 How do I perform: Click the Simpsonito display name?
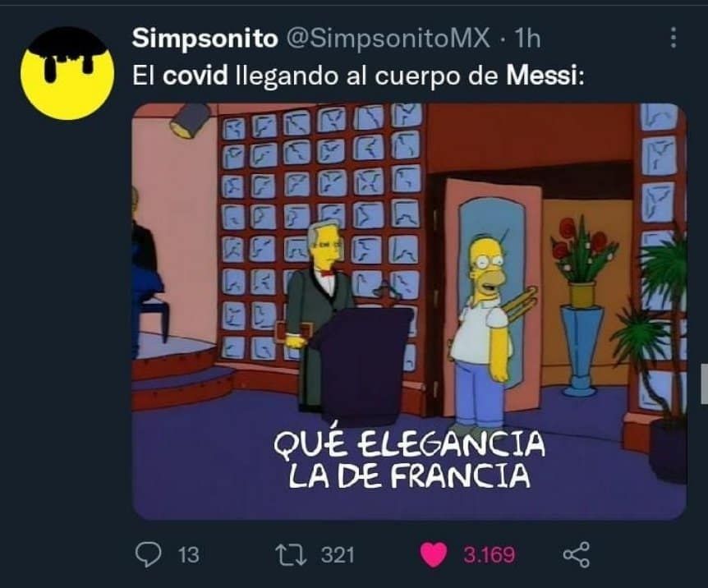coord(205,39)
